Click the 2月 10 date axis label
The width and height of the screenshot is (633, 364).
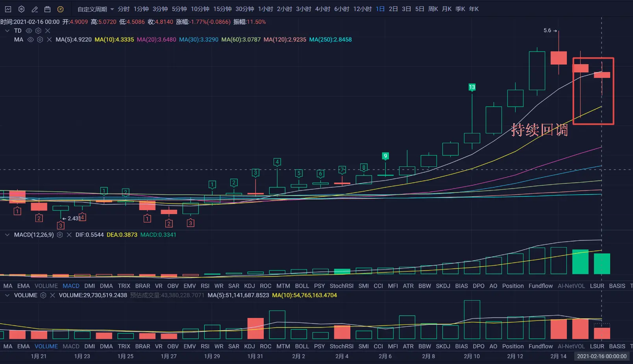472,357
